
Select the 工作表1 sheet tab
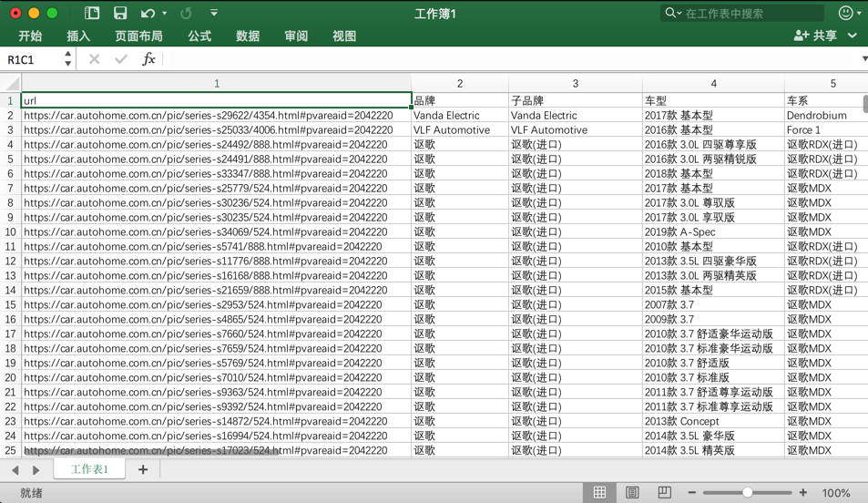[x=89, y=469]
